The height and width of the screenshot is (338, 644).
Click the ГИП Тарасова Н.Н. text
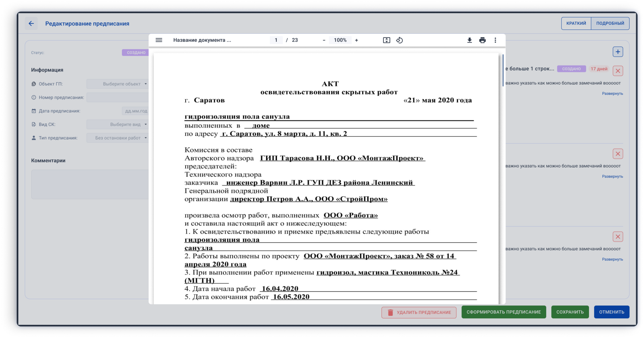[x=342, y=158]
